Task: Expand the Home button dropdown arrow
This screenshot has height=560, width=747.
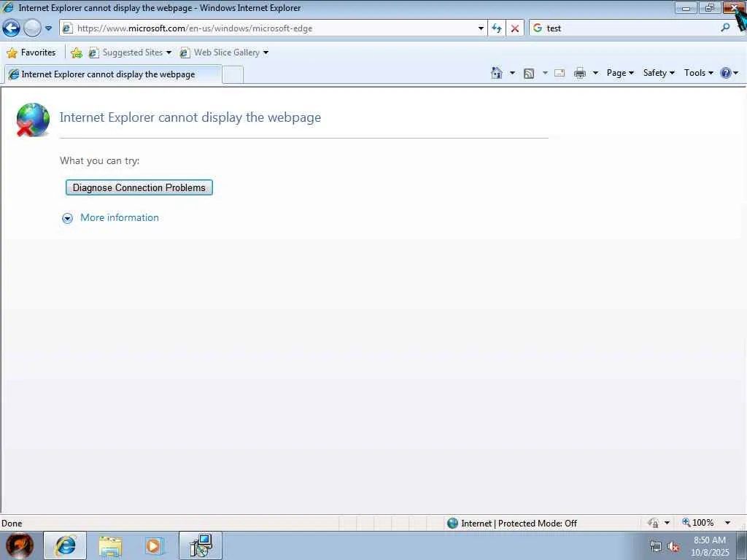Action: click(512, 73)
